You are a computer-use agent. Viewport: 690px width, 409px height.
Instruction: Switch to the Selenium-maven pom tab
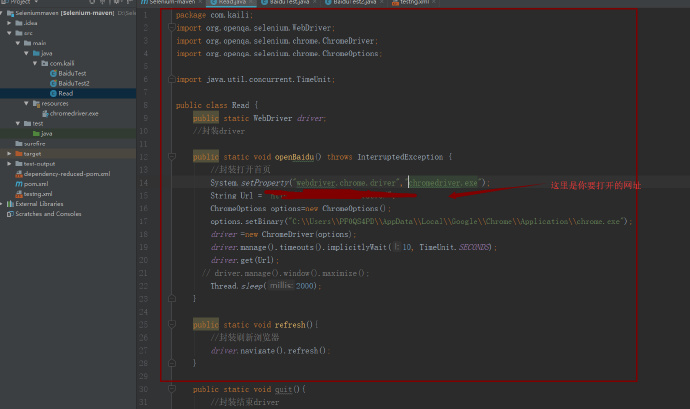[172, 2]
